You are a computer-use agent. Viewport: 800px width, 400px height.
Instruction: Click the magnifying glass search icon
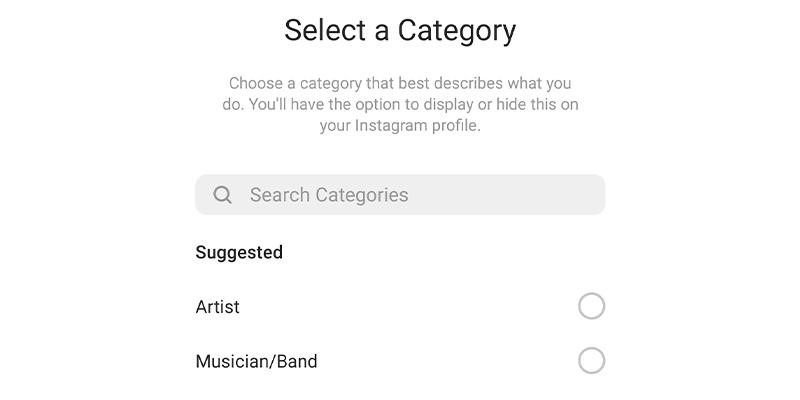[x=223, y=195]
